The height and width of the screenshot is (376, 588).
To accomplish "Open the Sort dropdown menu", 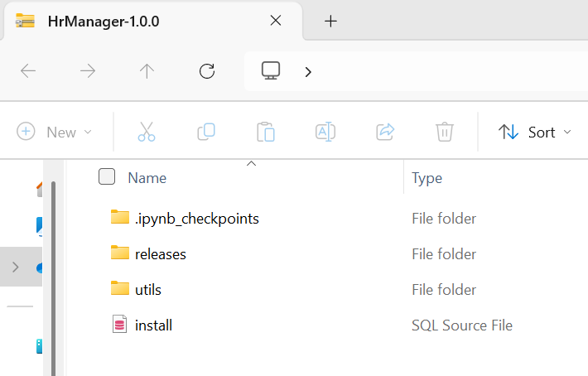I will pyautogui.click(x=535, y=132).
